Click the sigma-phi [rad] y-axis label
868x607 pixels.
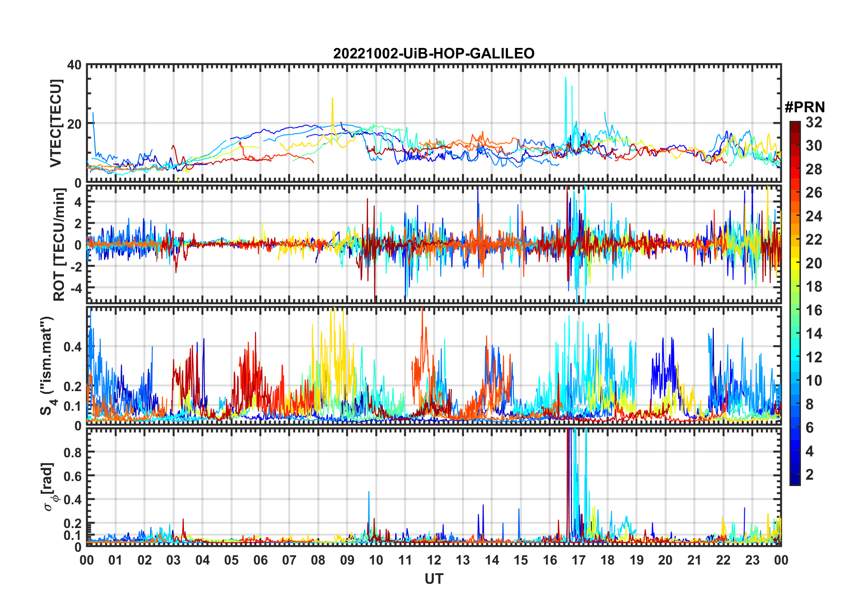point(49,487)
